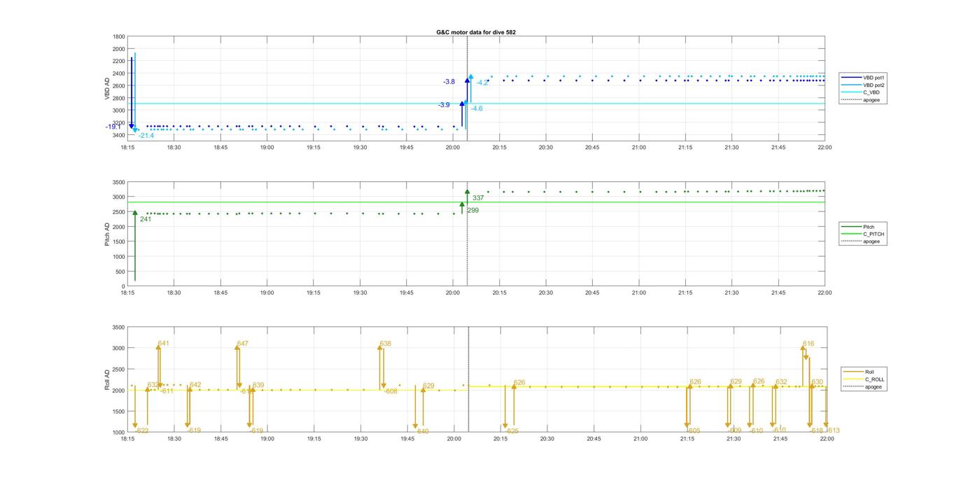This screenshot has width=980, height=485.
Task: Click the '613' annotation in the Roll plot
Action: (834, 430)
